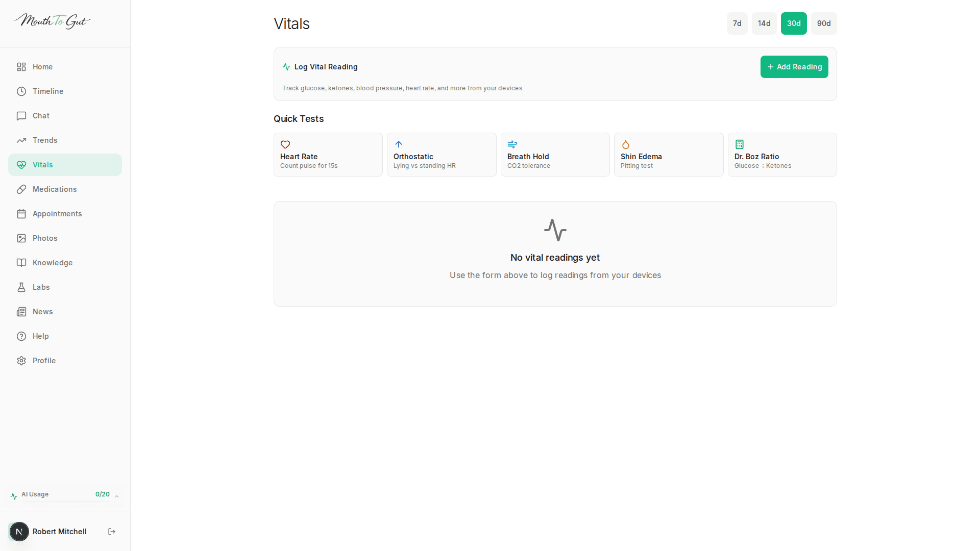Select the Heart Rate quick test heart icon
The height and width of the screenshot is (551, 980).
(x=285, y=145)
